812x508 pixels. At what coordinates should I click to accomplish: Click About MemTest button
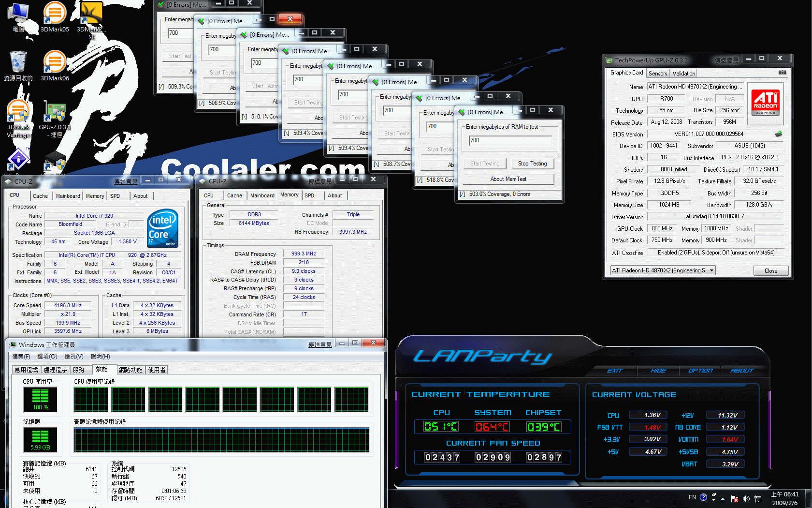click(508, 179)
